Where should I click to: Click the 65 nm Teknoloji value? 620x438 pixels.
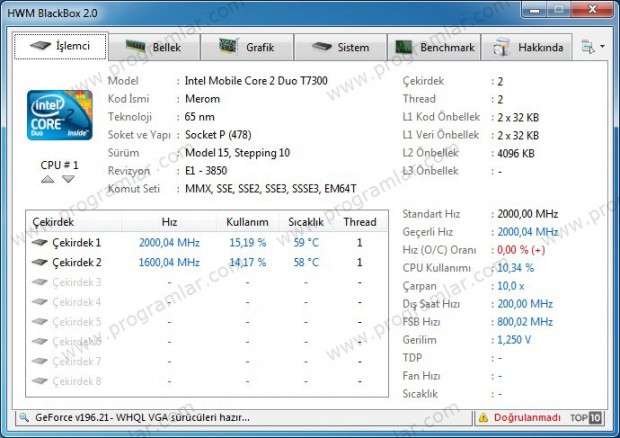tap(199, 117)
